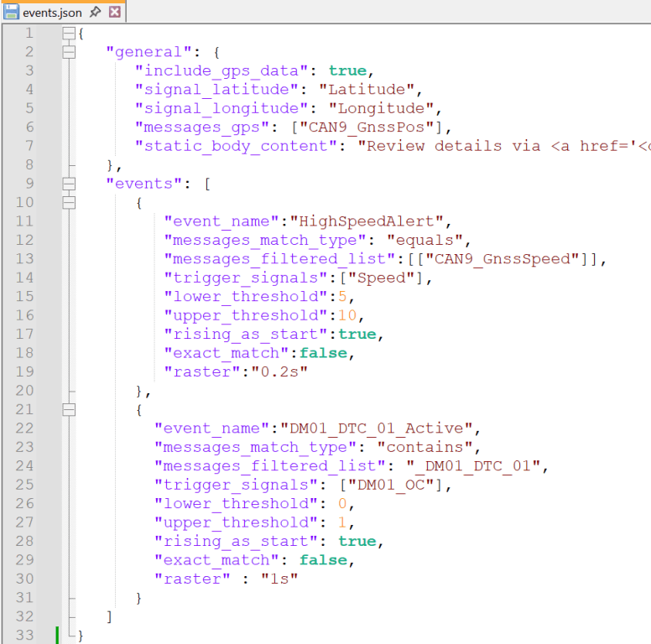651x644 pixels.
Task: Click the "signal_longitude" key
Action: (221, 108)
